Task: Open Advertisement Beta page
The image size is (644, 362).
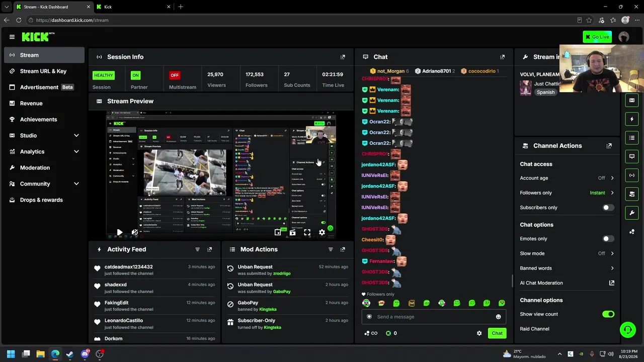Action: (44, 87)
